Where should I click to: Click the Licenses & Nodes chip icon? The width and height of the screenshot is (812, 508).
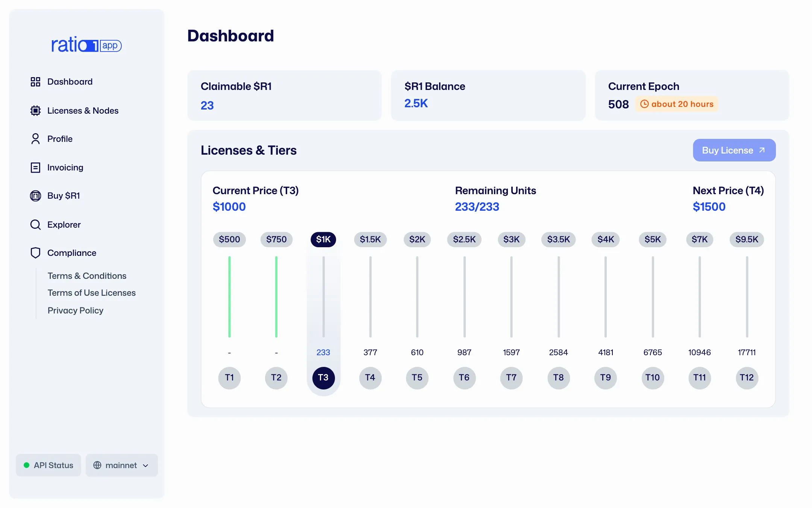pyautogui.click(x=35, y=111)
